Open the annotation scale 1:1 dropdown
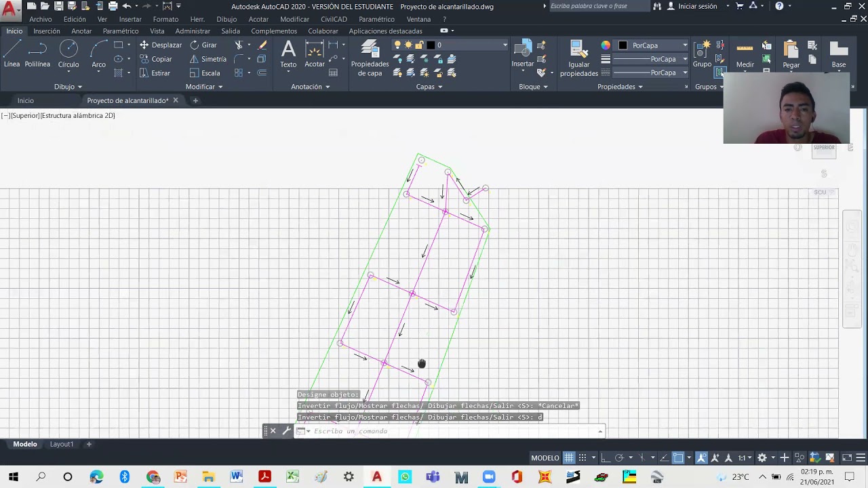Image resolution: width=868 pixels, height=488 pixels. [x=746, y=457]
